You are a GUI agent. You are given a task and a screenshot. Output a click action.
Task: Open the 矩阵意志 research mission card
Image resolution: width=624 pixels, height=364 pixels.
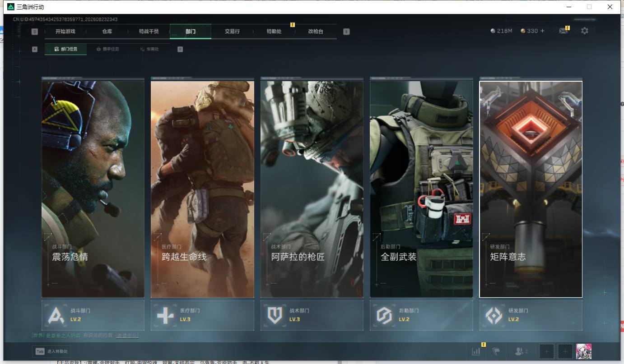(x=531, y=189)
